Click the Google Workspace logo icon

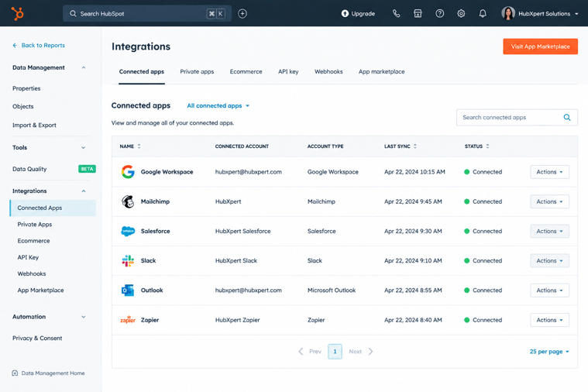pyautogui.click(x=128, y=172)
